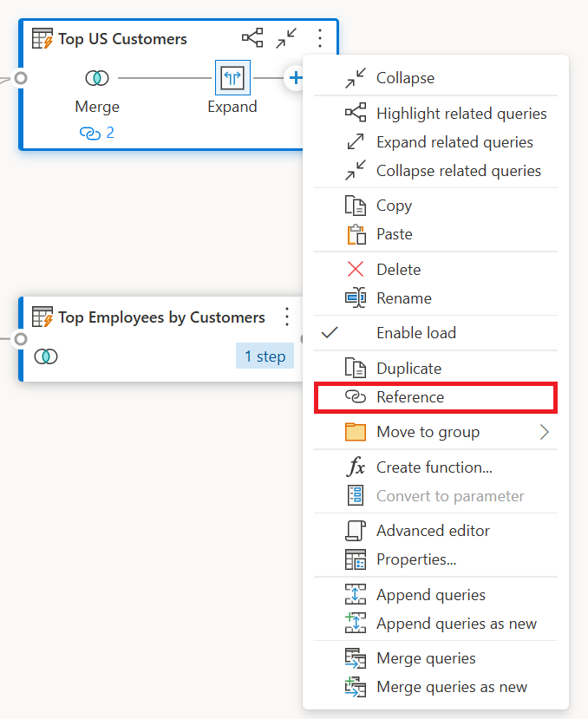Click the Top US Customers table icon

point(42,38)
